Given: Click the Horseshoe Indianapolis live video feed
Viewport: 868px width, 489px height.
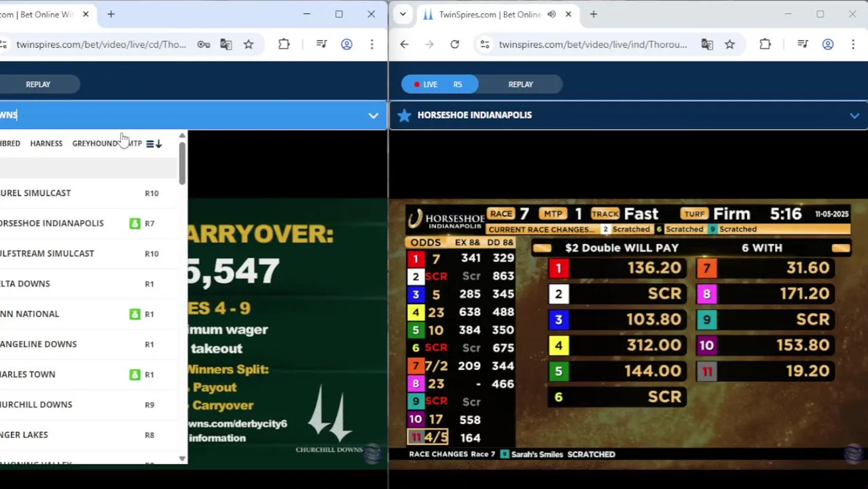Looking at the screenshot, I should click(x=628, y=333).
